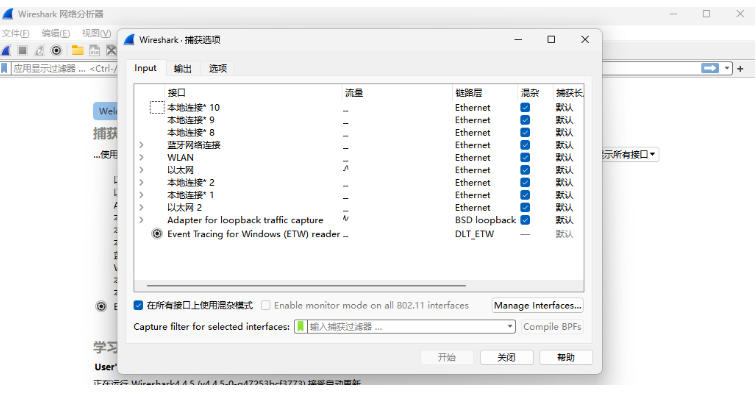Viewport: 756px width, 393px height.
Task: Toggle promiscuous checkbox for 本地连接* 2
Action: tap(525, 183)
